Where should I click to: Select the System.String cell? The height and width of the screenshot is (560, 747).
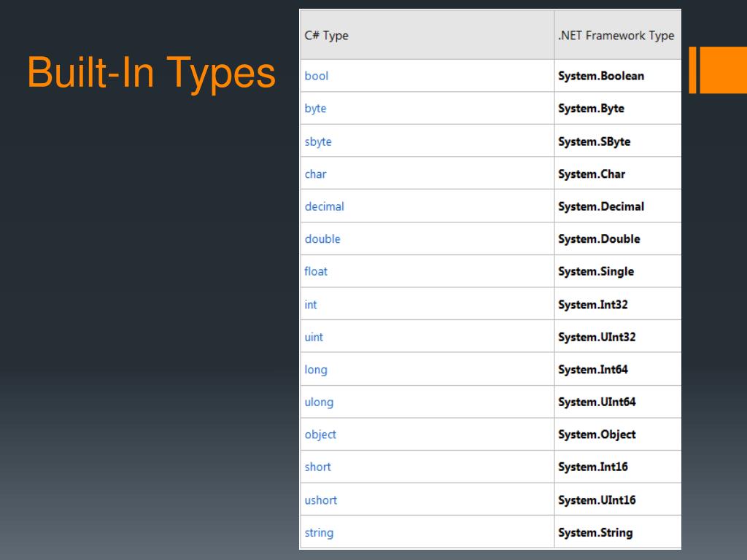617,532
